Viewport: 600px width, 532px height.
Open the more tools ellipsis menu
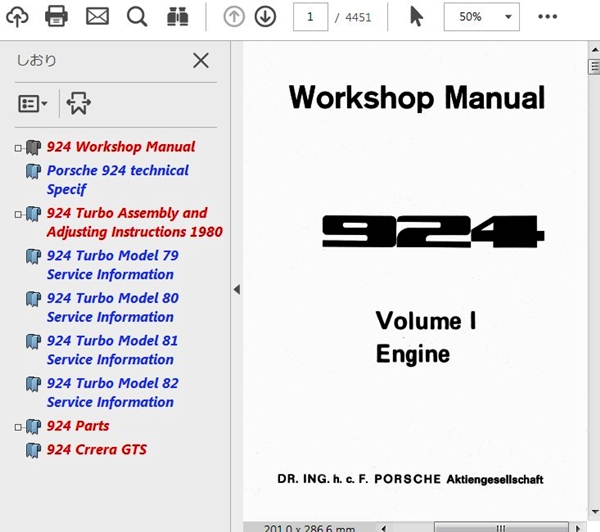click(x=547, y=16)
